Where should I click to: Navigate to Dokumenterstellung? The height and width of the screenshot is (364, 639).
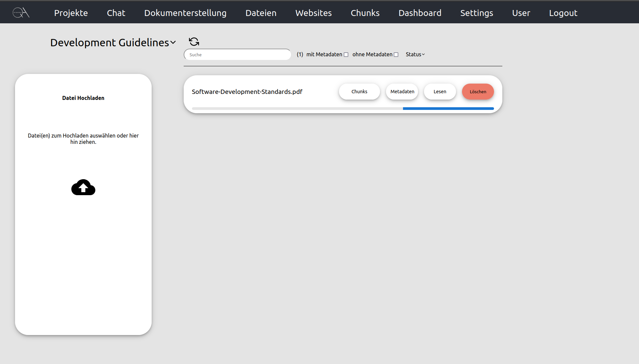185,13
